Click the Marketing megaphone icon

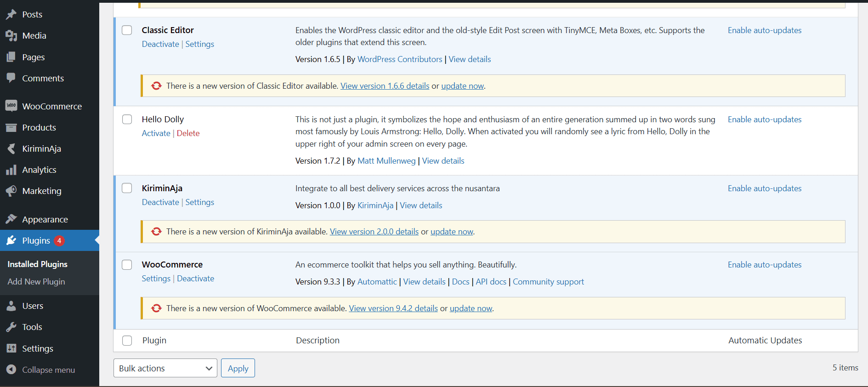pos(11,191)
